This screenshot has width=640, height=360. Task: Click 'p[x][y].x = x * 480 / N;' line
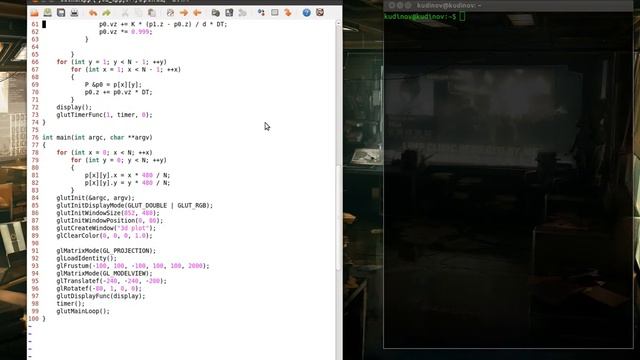coord(127,175)
